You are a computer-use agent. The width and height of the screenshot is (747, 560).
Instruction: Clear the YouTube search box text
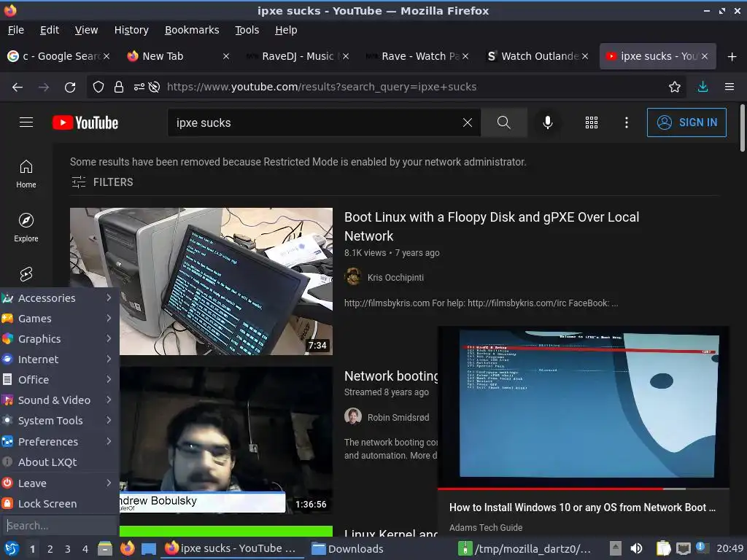[x=468, y=122]
